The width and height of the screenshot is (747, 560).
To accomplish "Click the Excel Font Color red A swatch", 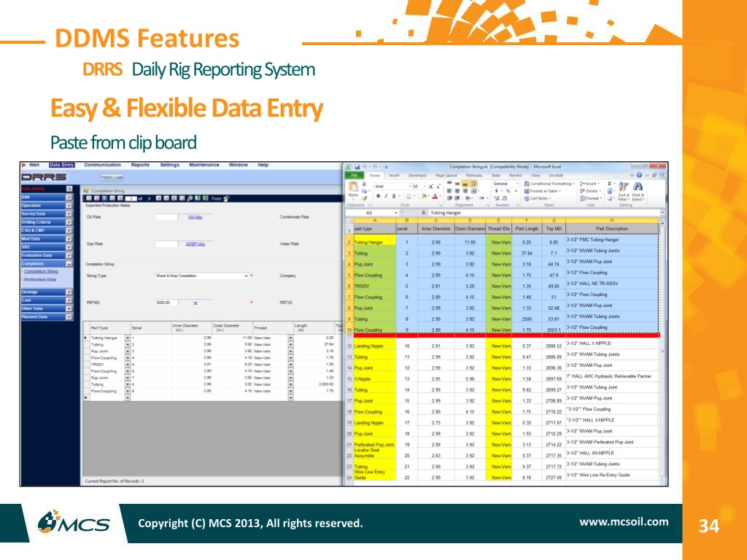I will 435,196.
